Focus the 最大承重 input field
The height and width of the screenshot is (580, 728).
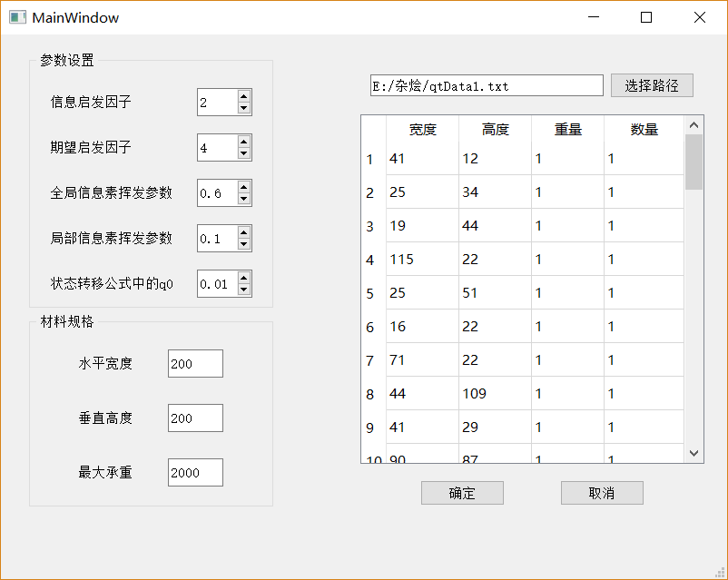pyautogui.click(x=195, y=473)
